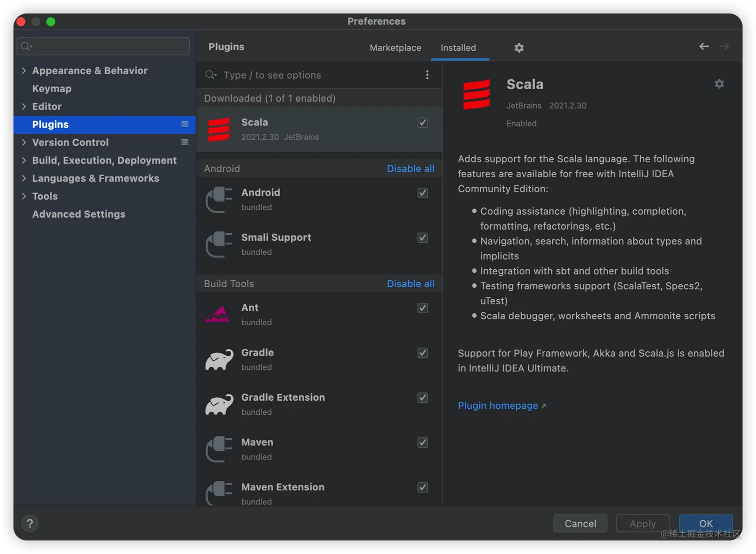Select Keymap in the settings tree
The width and height of the screenshot is (756, 554).
pyautogui.click(x=52, y=89)
